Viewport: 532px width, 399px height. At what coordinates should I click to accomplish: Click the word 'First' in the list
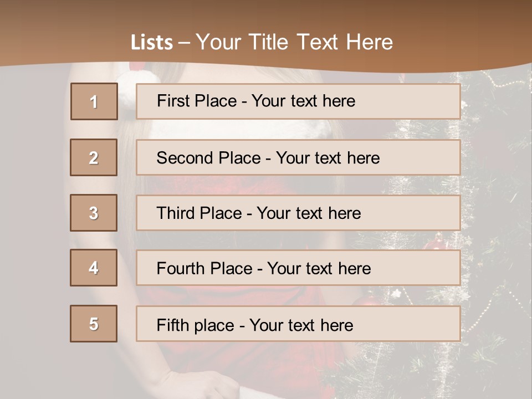click(172, 101)
